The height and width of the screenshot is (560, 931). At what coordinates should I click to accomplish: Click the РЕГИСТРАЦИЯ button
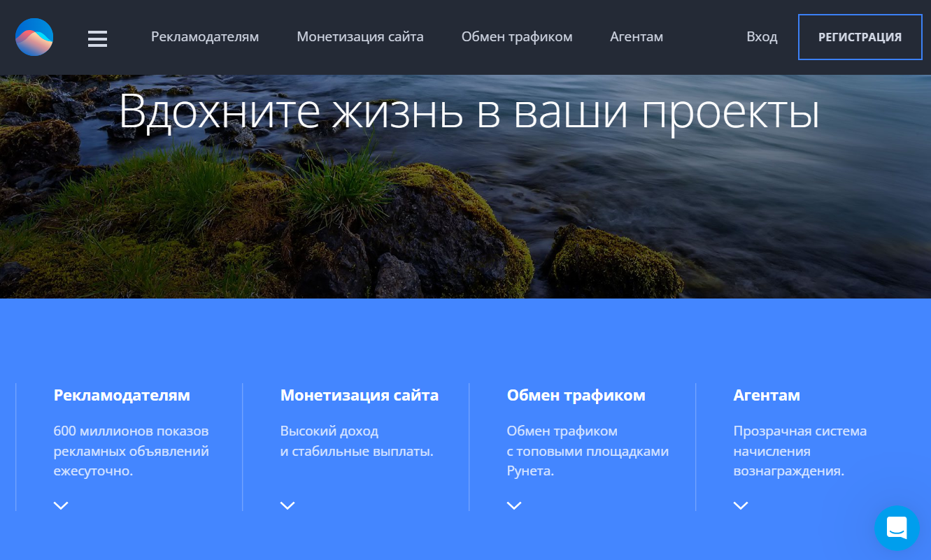click(x=860, y=37)
